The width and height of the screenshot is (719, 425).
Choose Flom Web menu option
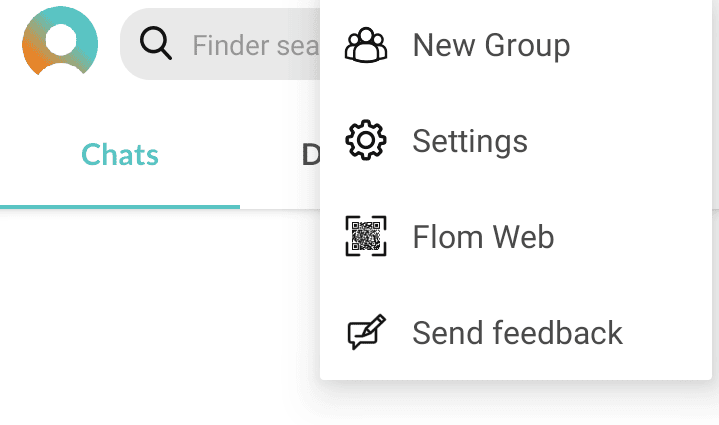[515, 237]
